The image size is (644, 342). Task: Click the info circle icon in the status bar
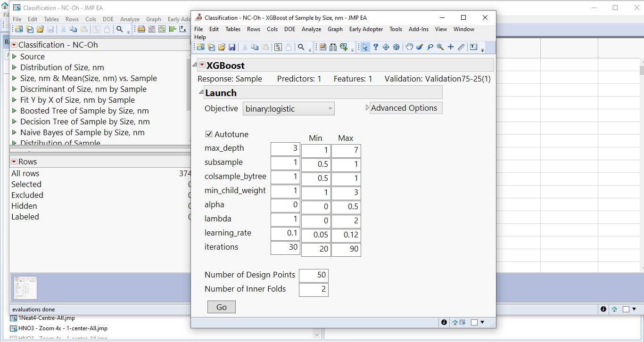444,322
